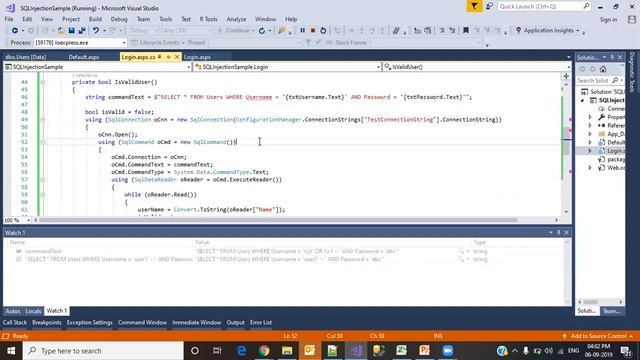The height and width of the screenshot is (360, 640).
Task: Open the Application Insights dropdown
Action: click(578, 31)
